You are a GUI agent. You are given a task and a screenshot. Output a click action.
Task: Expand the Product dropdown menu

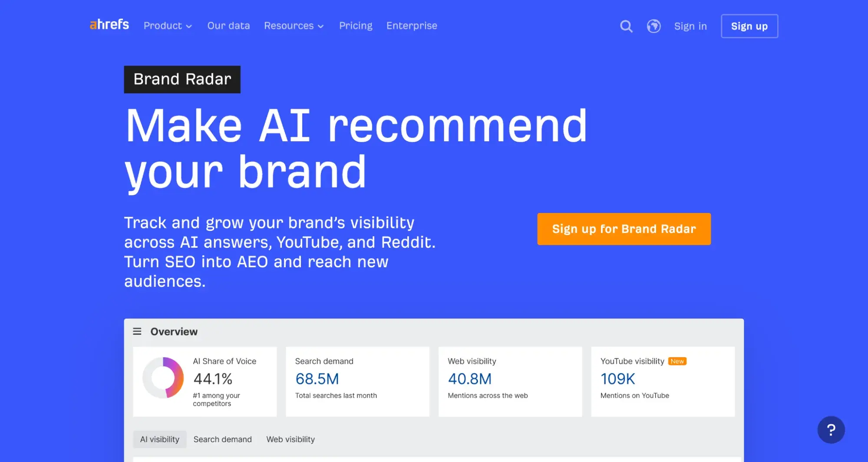(x=168, y=26)
